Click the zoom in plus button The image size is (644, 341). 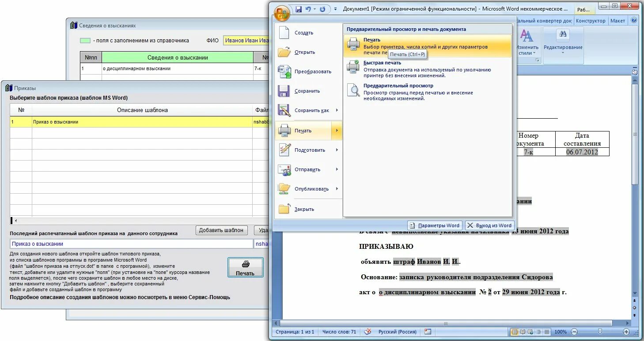click(626, 332)
